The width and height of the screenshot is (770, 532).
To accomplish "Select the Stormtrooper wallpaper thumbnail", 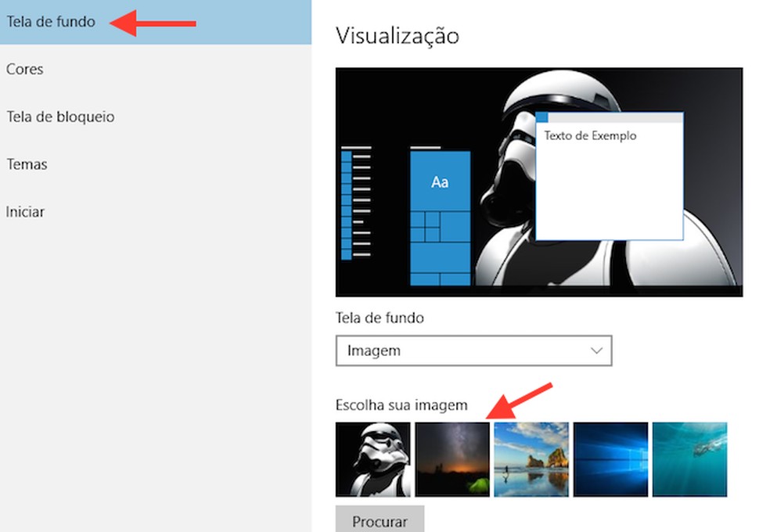I will click(374, 459).
